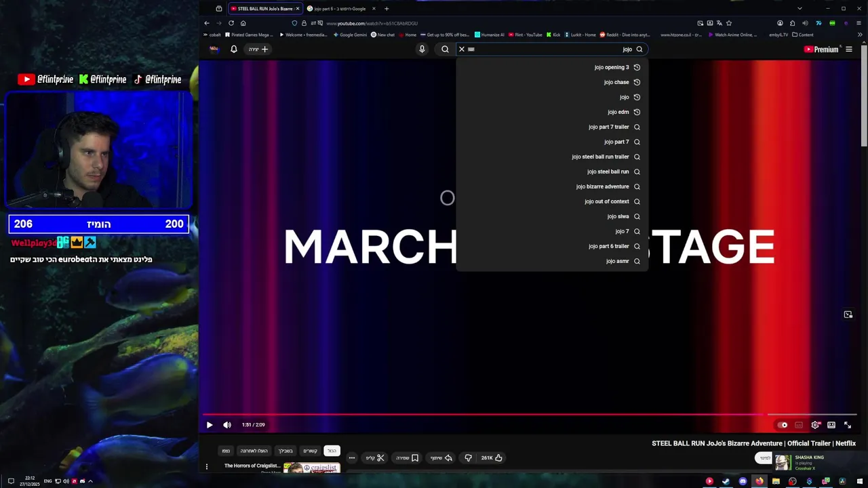
Task: Open 'The Horrors of Craigslist' video thumbnail
Action: [x=312, y=468]
